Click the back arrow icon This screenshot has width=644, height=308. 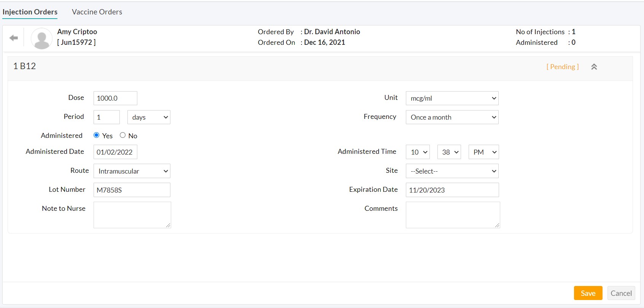click(14, 38)
